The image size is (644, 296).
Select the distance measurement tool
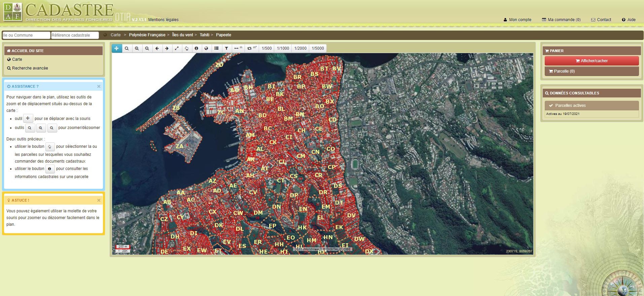coord(238,48)
